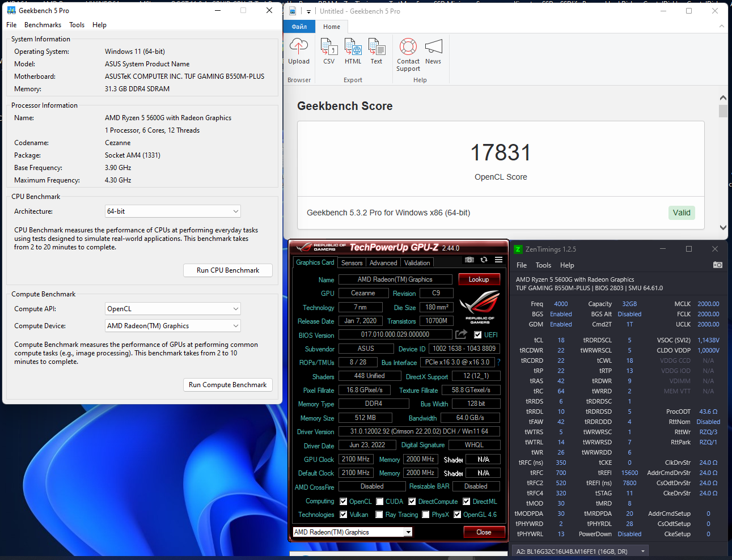Click the BIOS Version field in GPU-Z
Screen dimensions: 732x560
395,334
